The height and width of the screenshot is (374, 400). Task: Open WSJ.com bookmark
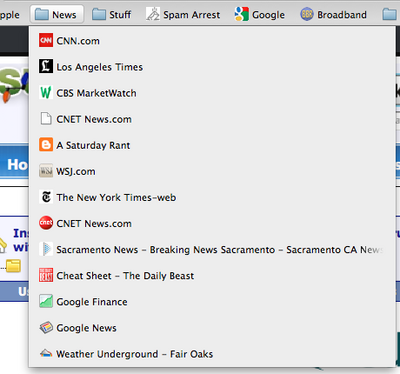pyautogui.click(x=212, y=171)
